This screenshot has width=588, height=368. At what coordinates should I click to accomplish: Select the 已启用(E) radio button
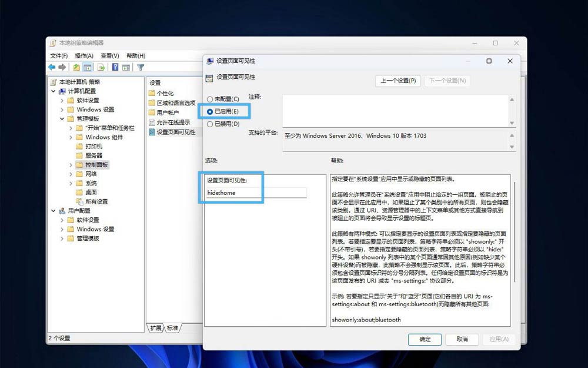[210, 111]
